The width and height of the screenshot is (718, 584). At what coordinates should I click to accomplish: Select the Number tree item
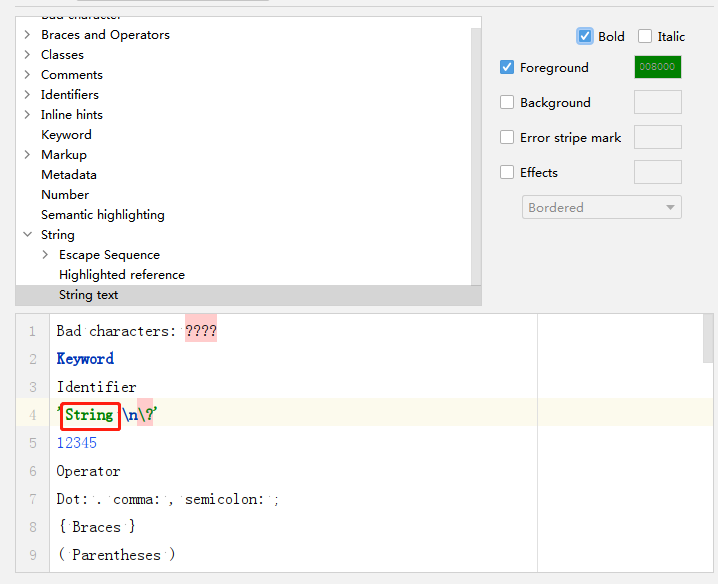(65, 195)
